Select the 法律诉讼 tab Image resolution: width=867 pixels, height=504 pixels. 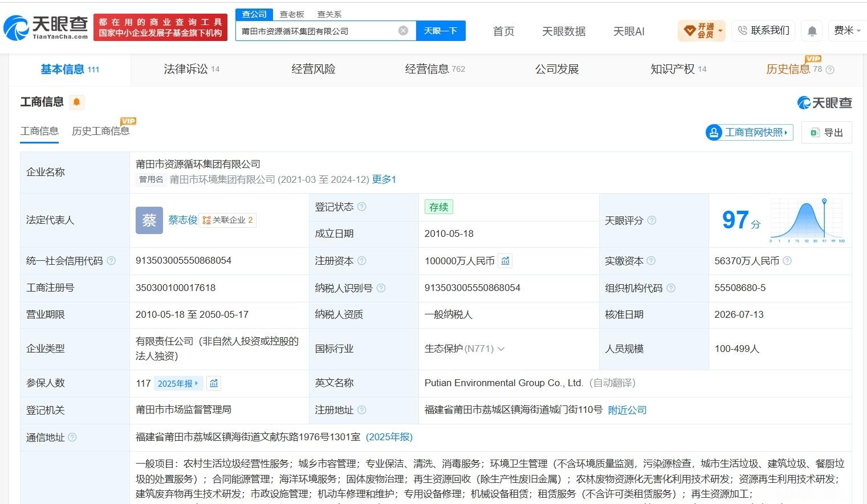(x=192, y=69)
